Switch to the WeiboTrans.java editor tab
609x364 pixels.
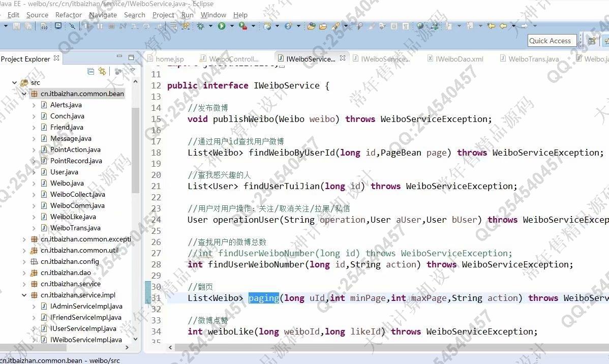coord(529,58)
